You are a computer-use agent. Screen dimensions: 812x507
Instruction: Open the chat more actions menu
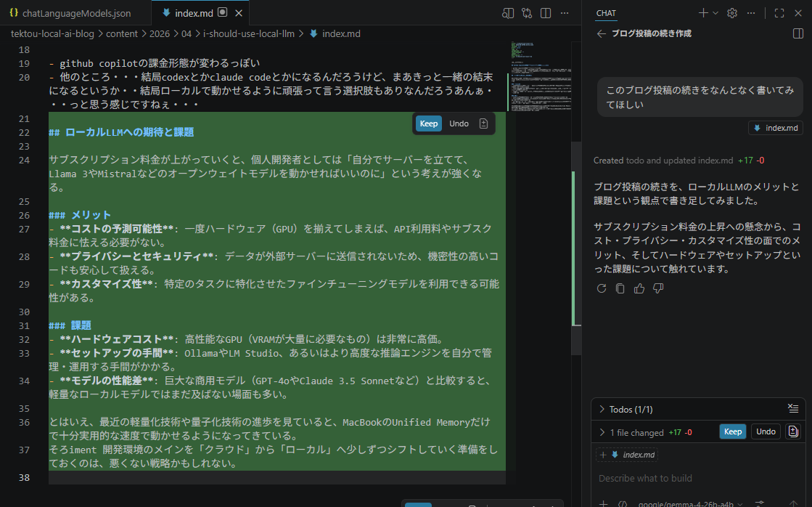pos(751,12)
